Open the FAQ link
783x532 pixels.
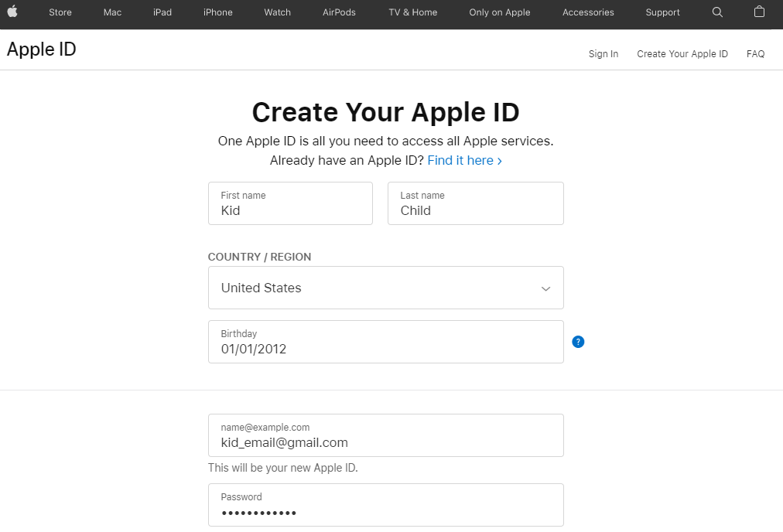click(756, 54)
